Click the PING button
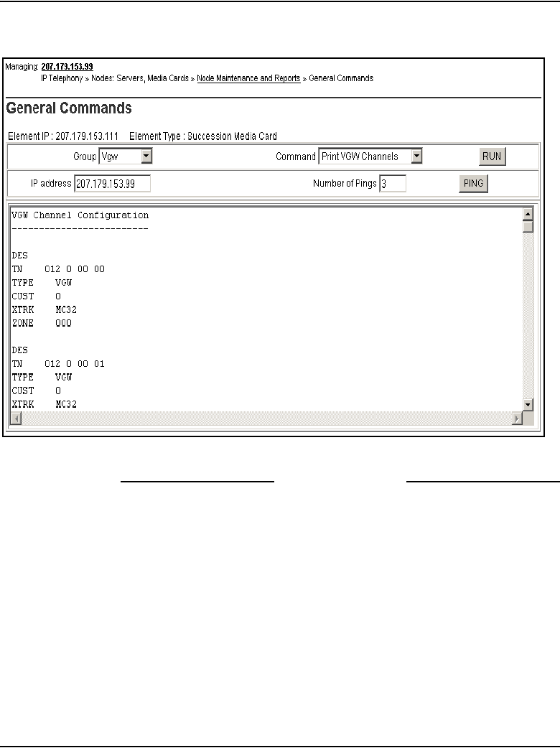560x748 pixels. click(x=473, y=184)
